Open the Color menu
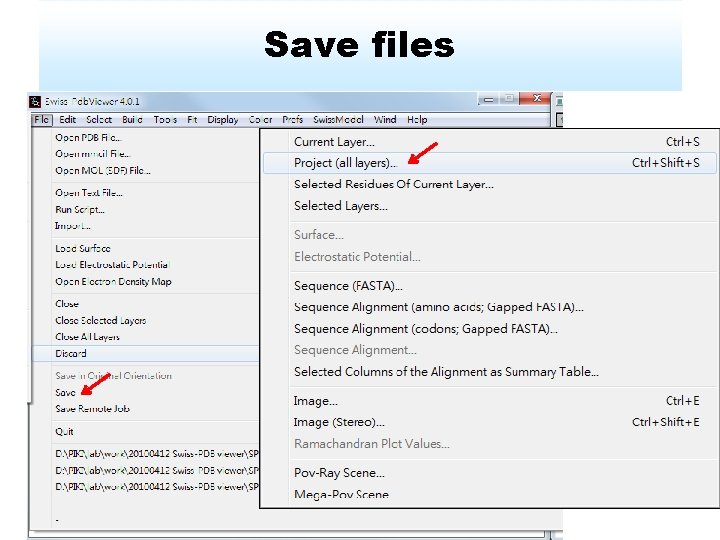Image resolution: width=720 pixels, height=540 pixels. [260, 120]
